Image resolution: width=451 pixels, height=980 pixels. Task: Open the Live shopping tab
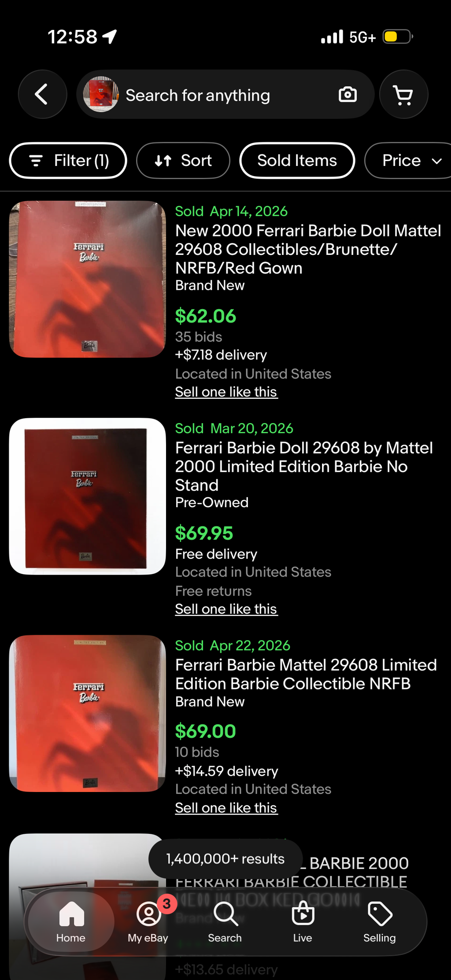point(303,922)
